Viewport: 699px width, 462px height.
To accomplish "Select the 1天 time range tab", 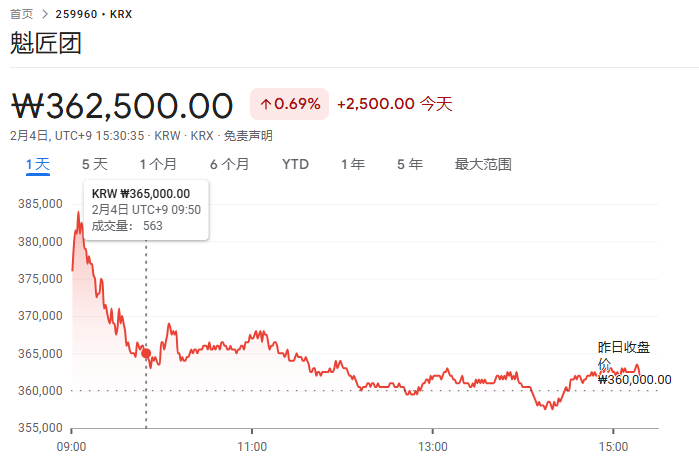I will click(38, 164).
